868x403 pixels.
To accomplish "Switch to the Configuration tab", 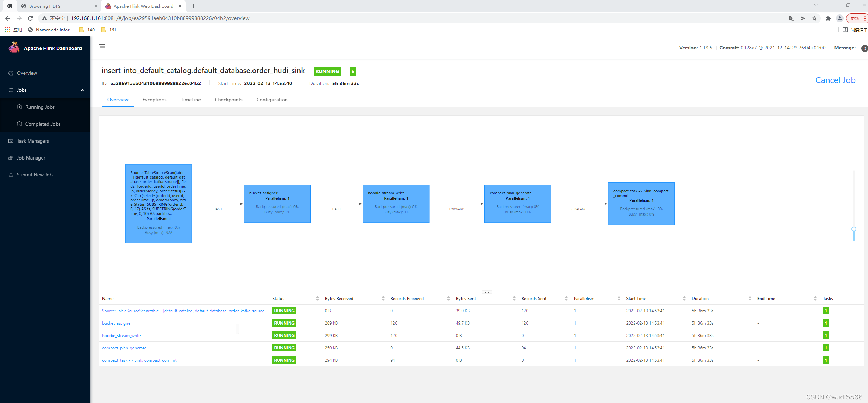I will [x=272, y=100].
